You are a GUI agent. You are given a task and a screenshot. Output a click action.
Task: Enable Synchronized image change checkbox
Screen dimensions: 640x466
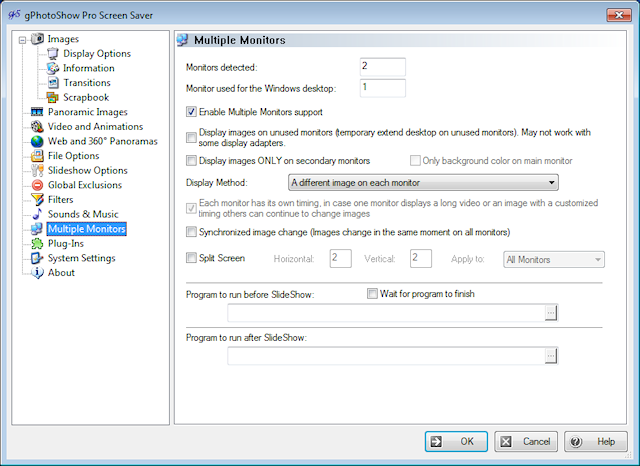tap(191, 232)
